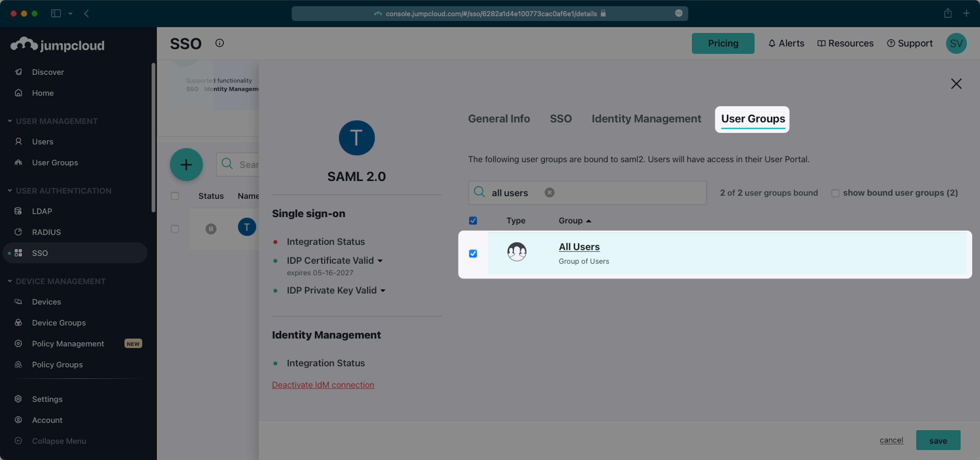Click the SSO info icon
This screenshot has height=460, width=980.
click(219, 43)
